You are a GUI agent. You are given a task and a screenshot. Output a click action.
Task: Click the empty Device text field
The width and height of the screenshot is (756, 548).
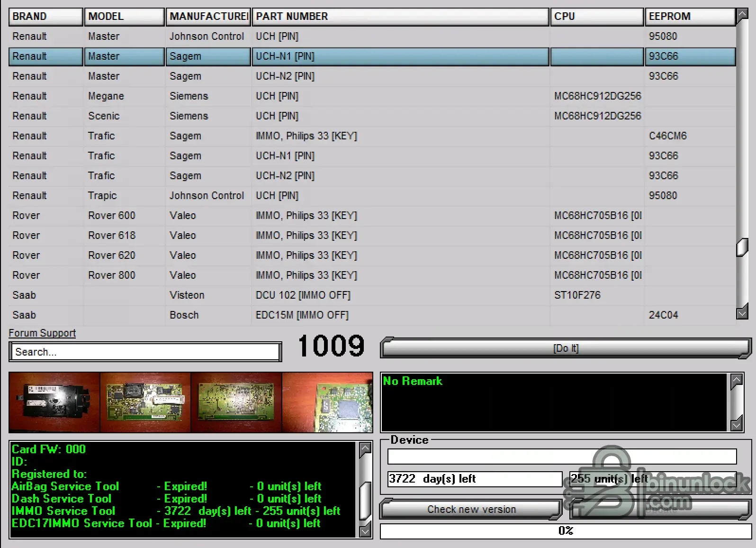tap(562, 457)
